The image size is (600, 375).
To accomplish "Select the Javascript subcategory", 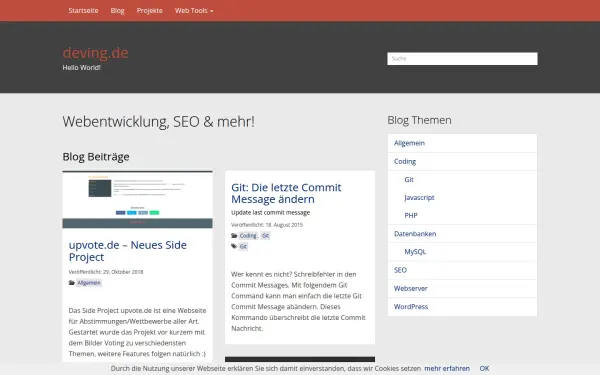I will [419, 197].
